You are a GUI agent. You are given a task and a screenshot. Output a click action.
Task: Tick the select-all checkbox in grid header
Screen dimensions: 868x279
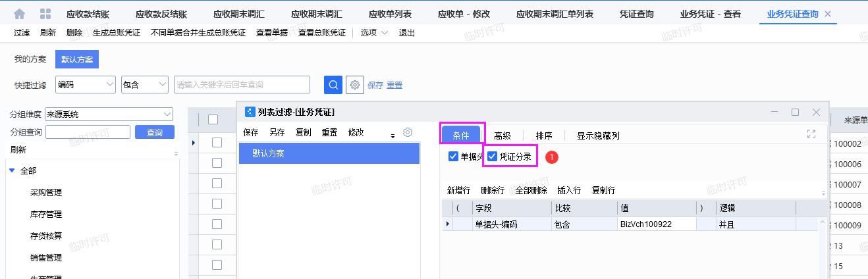(x=213, y=120)
